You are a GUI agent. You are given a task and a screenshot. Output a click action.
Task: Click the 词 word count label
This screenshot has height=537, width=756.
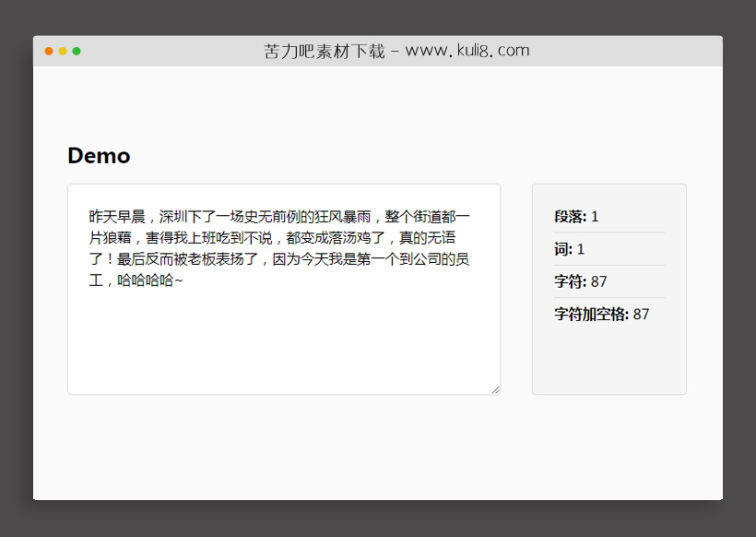coord(561,248)
